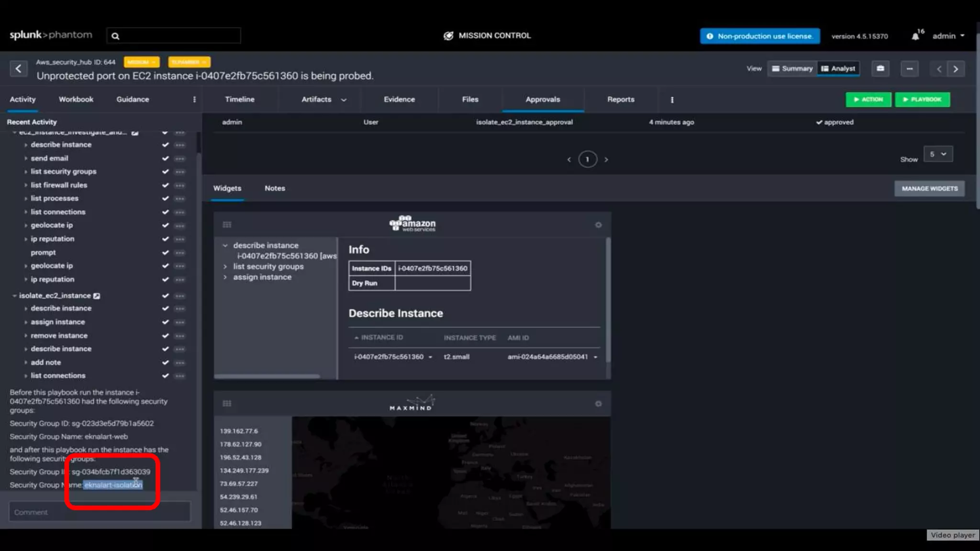Switch to Guidance tab
This screenshot has height=551, width=980.
tap(133, 99)
